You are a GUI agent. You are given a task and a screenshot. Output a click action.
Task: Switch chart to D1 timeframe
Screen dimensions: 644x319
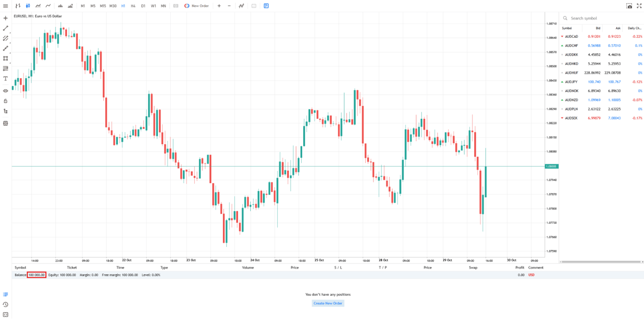[143, 6]
